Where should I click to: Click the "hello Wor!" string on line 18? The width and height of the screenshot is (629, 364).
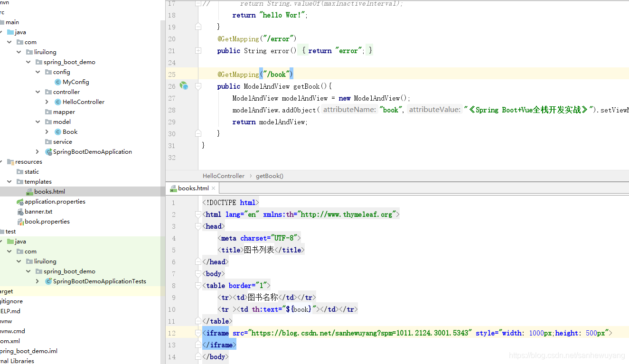[282, 15]
